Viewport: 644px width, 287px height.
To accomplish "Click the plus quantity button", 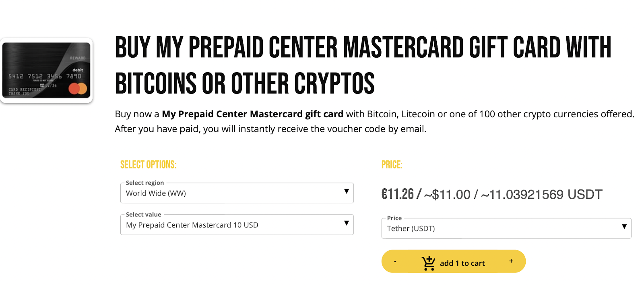I will point(511,261).
